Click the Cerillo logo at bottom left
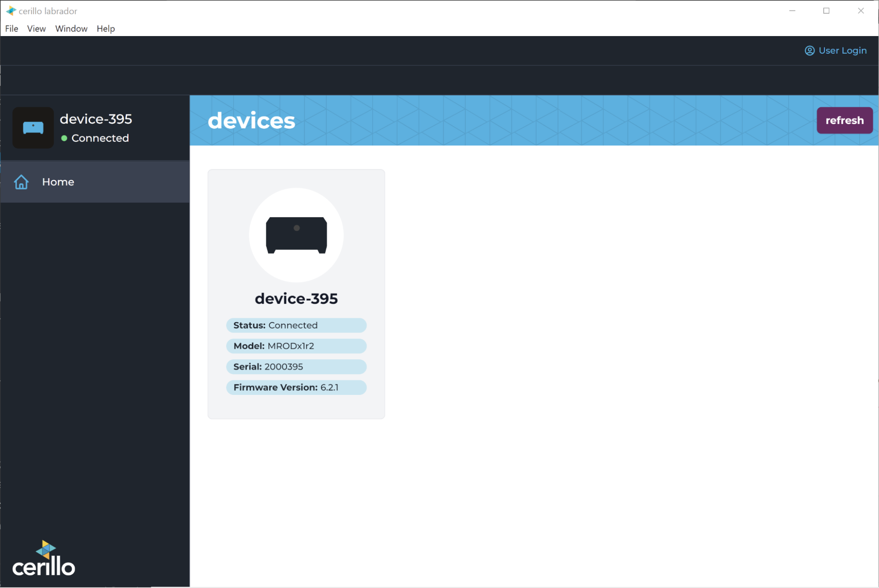 [x=44, y=559]
